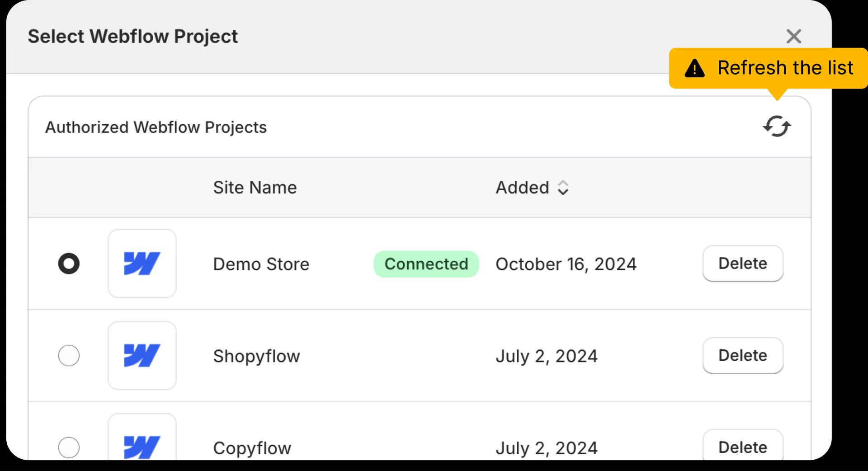This screenshot has width=868, height=471.
Task: Click the Demo Store site name
Action: (261, 264)
